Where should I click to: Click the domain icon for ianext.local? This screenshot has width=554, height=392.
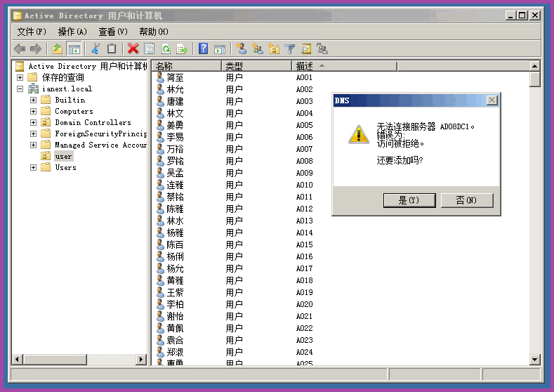(34, 89)
